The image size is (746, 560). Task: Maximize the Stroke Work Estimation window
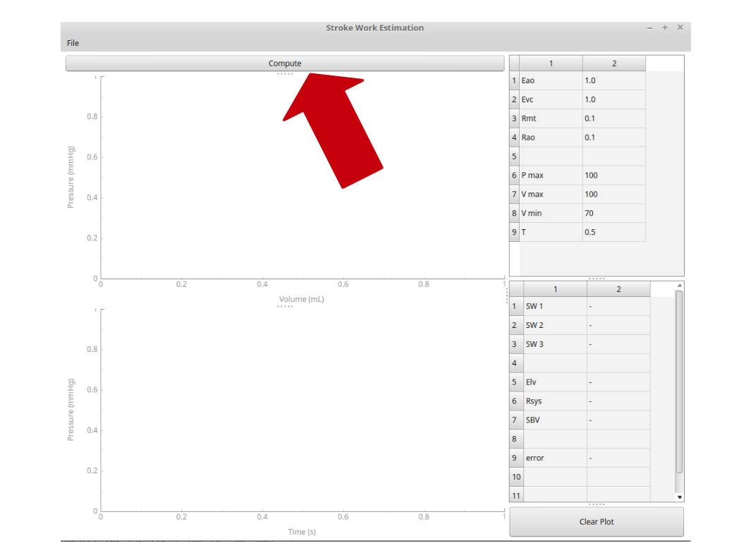click(x=665, y=28)
